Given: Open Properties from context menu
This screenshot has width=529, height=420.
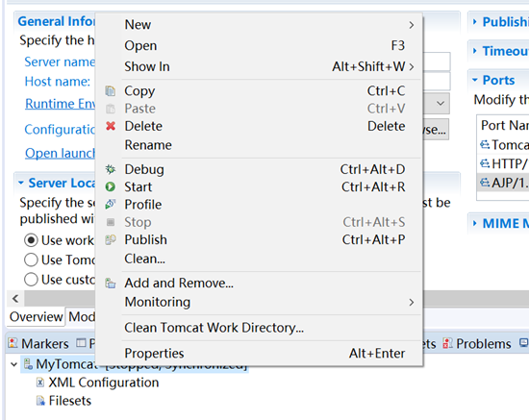Looking at the screenshot, I should [x=154, y=354].
